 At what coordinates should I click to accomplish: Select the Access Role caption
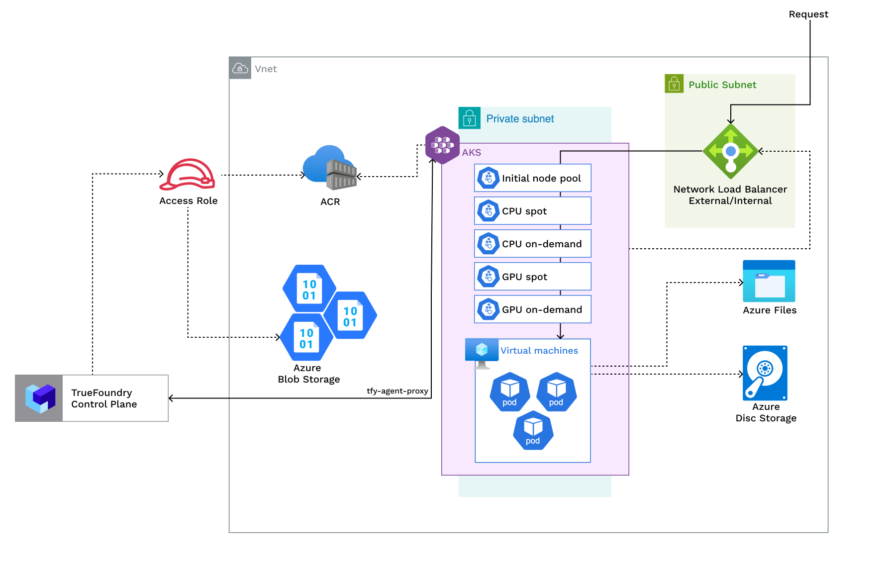pos(189,201)
